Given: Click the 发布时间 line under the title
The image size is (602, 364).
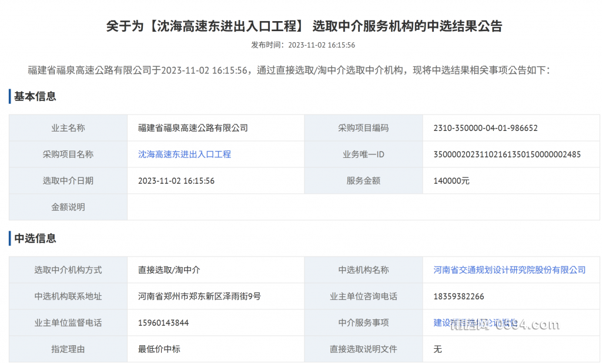Looking at the screenshot, I should point(303,45).
